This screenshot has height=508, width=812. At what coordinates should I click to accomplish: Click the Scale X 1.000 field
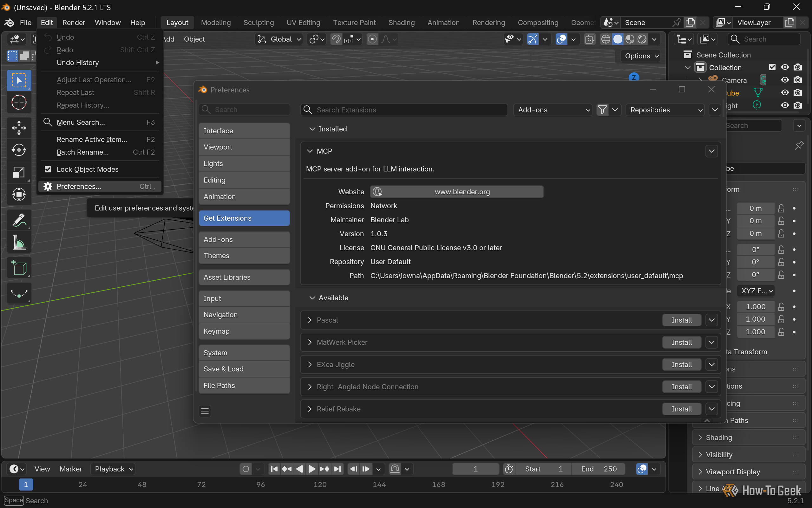[x=756, y=307]
